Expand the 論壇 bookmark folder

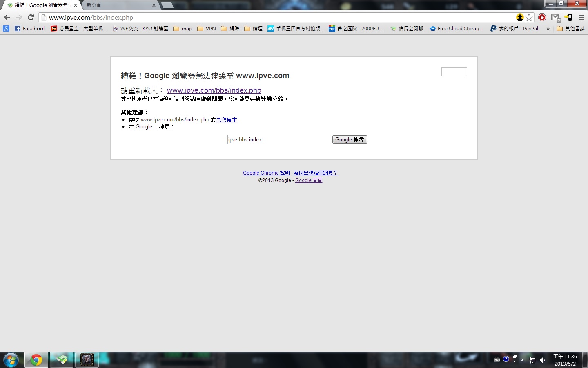pyautogui.click(x=254, y=29)
